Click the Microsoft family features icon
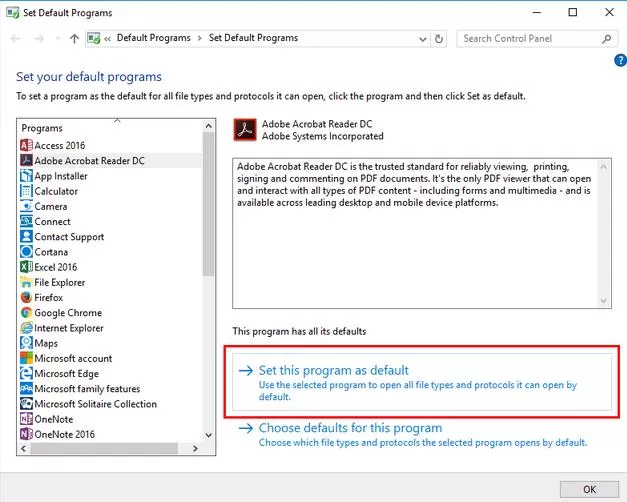Screen dimensions: 627x502 [26, 389]
